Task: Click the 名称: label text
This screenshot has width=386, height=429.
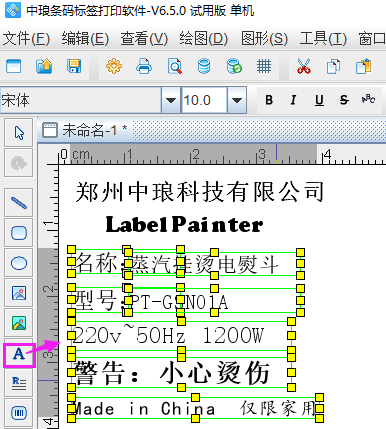Action: [x=102, y=263]
